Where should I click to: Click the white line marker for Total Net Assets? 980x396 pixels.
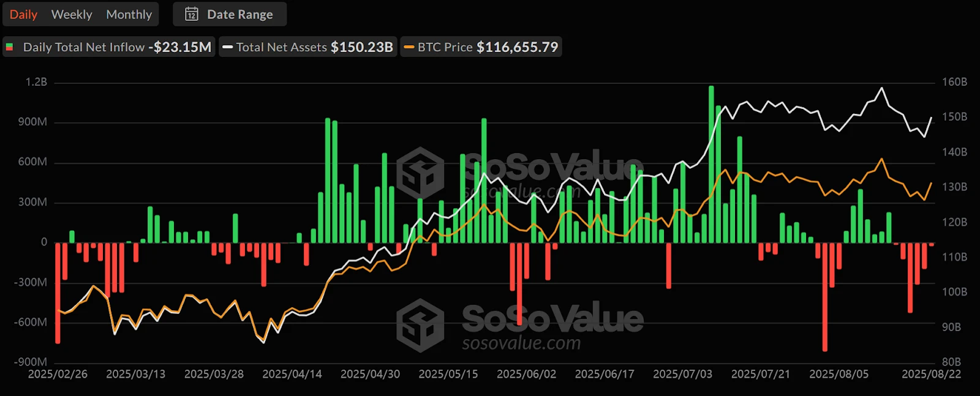pyautogui.click(x=228, y=47)
